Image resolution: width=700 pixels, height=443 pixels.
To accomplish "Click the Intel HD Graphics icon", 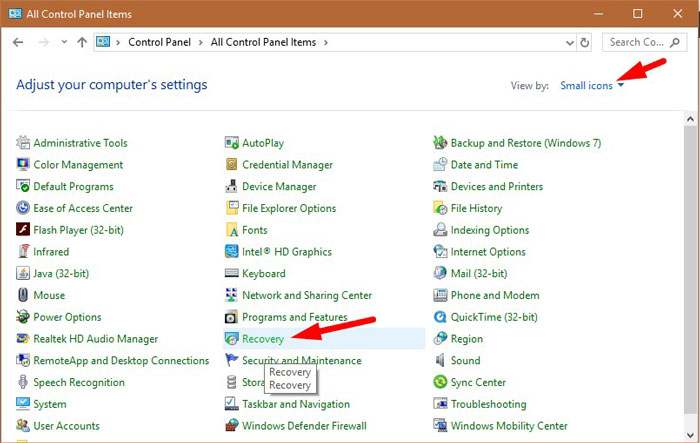I will tap(231, 251).
